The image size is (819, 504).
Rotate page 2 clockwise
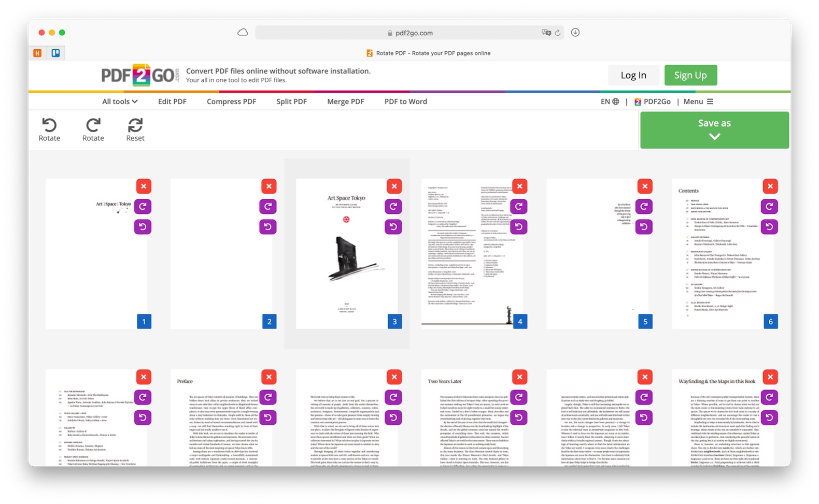(x=268, y=206)
